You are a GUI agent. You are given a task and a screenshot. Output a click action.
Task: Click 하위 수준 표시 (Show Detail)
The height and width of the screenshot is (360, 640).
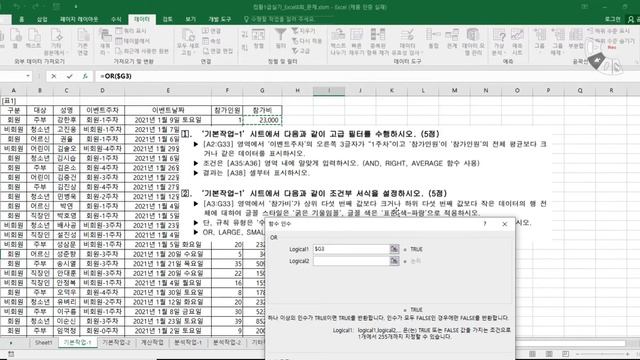(x=608, y=31)
